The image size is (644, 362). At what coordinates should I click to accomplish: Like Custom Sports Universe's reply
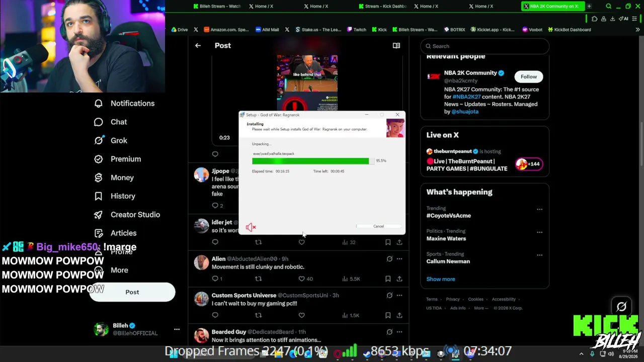[302, 315]
